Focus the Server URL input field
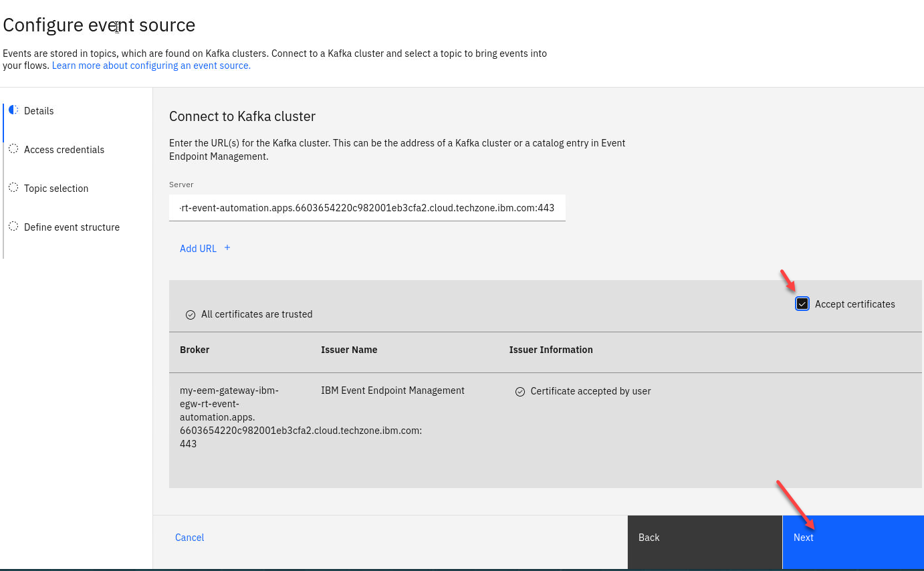 click(367, 208)
